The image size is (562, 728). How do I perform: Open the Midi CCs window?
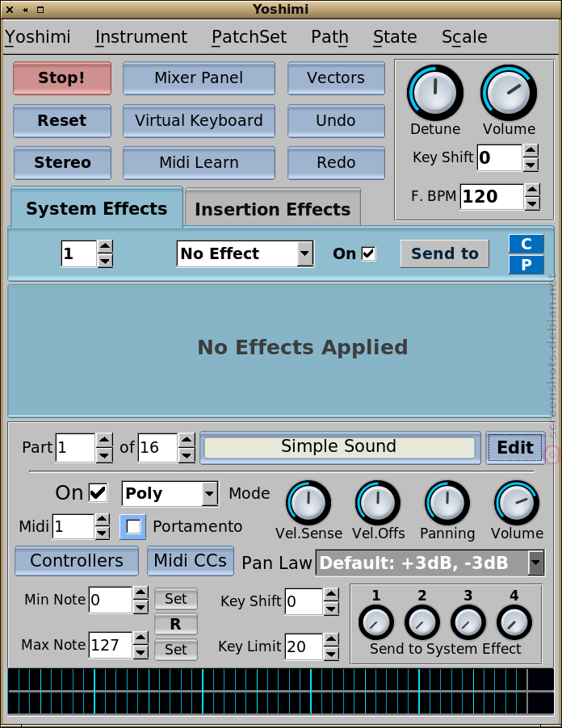click(x=191, y=561)
